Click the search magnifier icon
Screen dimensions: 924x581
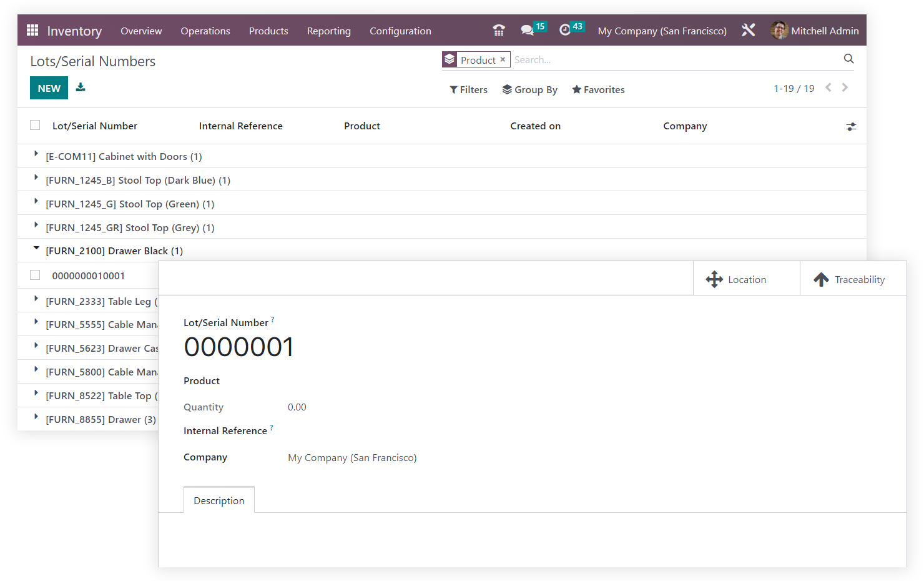(848, 59)
